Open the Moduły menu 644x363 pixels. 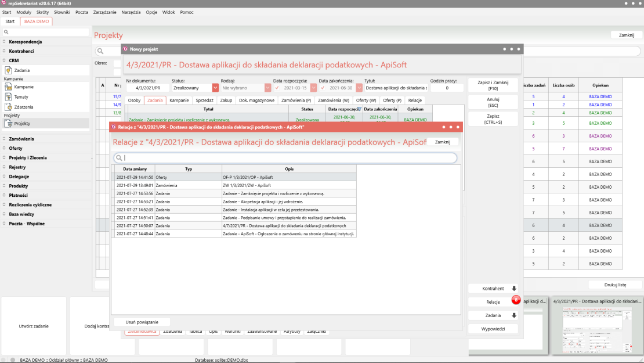click(24, 12)
